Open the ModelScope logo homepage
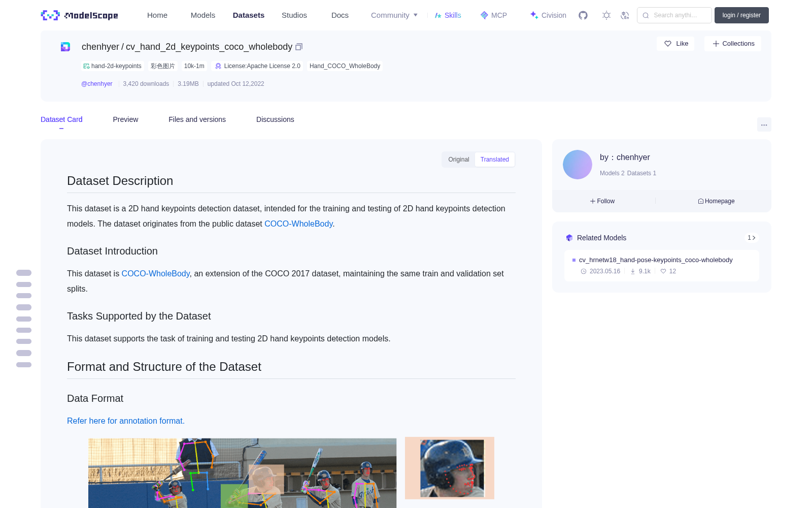 click(x=79, y=15)
